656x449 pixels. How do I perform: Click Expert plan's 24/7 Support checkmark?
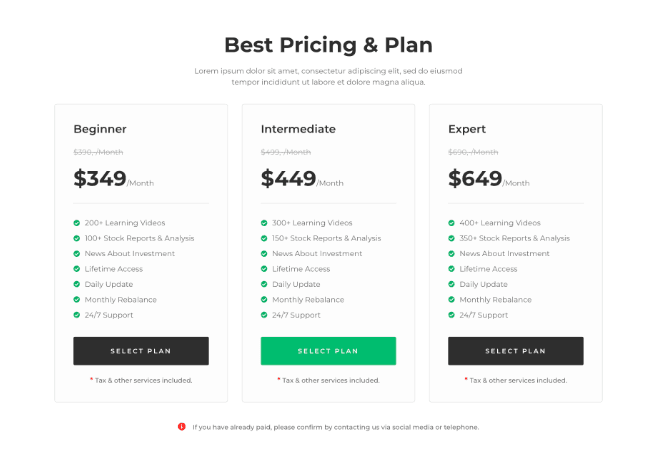(x=452, y=315)
